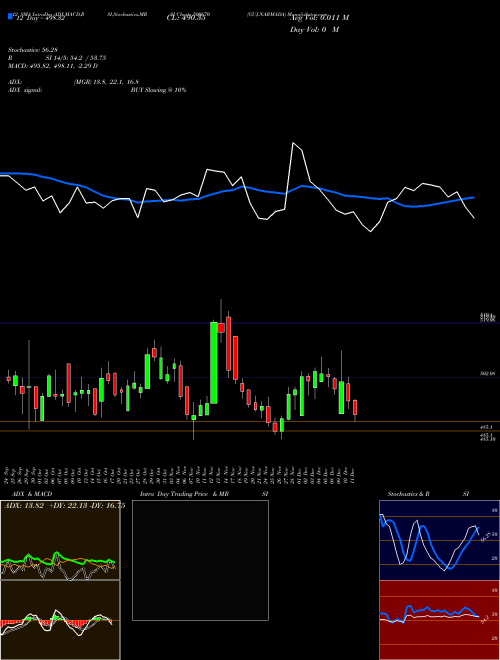Viewport: 500px width, 660px height.
Task: Click the last red candlestick on the right
Action: point(355,407)
